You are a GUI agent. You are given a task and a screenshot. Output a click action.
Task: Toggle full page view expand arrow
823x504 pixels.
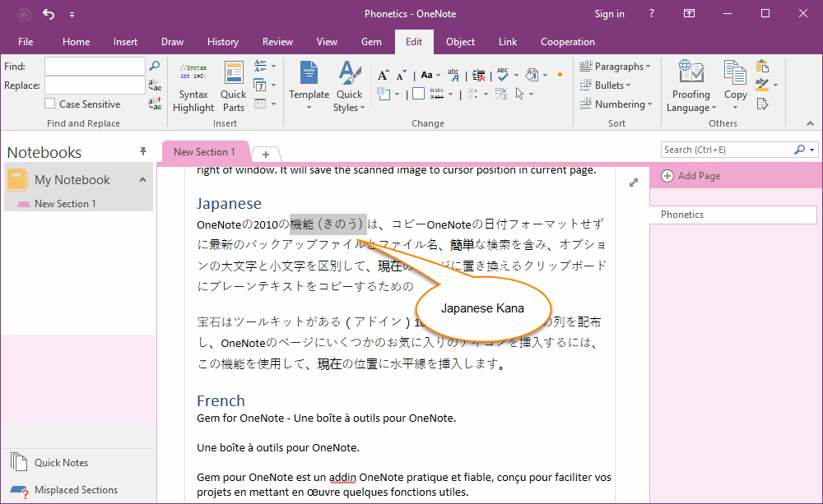pos(634,183)
